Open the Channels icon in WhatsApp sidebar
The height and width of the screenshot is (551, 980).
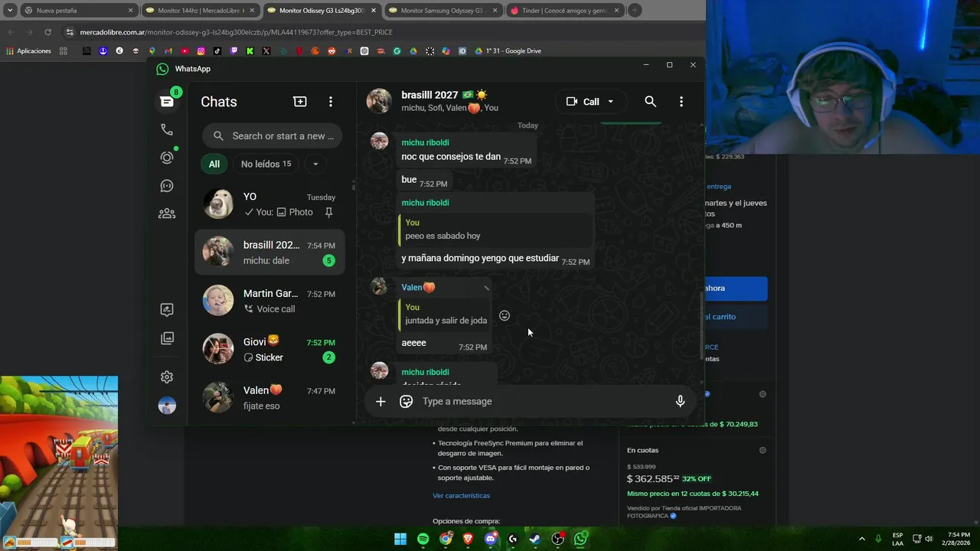(167, 186)
